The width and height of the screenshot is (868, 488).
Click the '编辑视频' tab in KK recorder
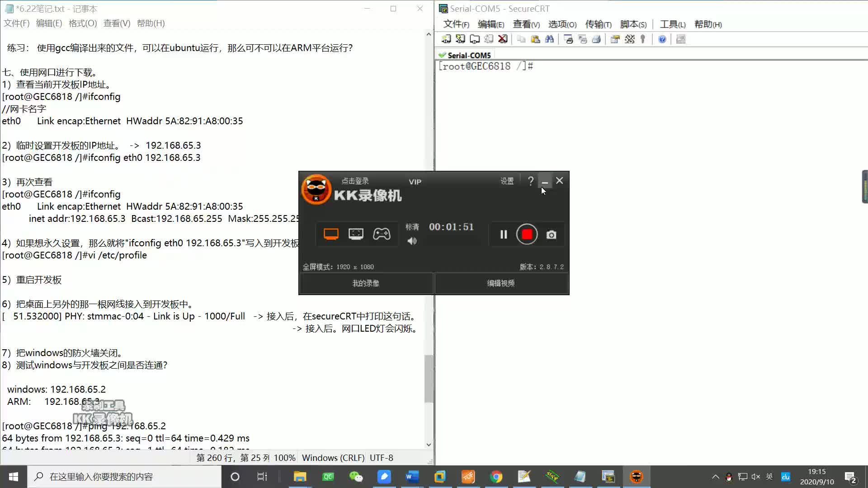point(501,284)
